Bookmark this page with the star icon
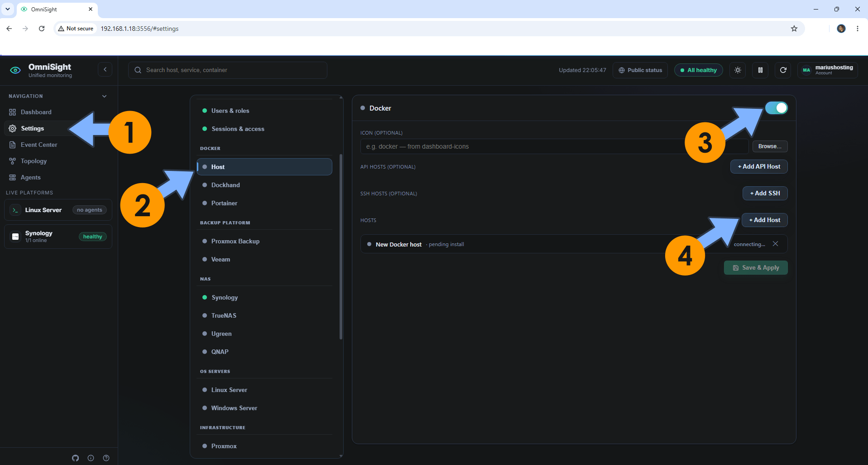The width and height of the screenshot is (868, 465). point(794,29)
